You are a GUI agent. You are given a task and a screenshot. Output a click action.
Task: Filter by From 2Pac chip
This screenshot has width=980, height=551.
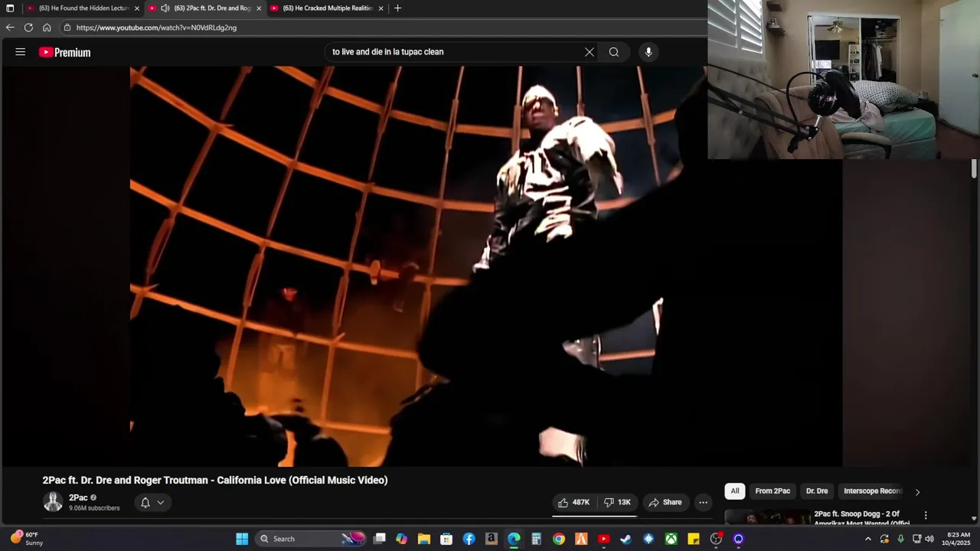pos(773,491)
